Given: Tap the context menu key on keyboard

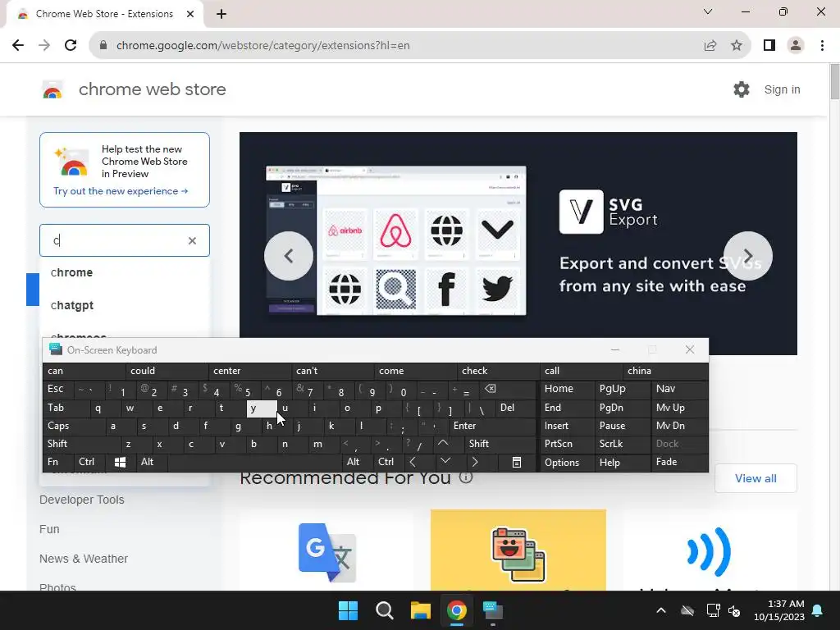Looking at the screenshot, I should [x=517, y=462].
